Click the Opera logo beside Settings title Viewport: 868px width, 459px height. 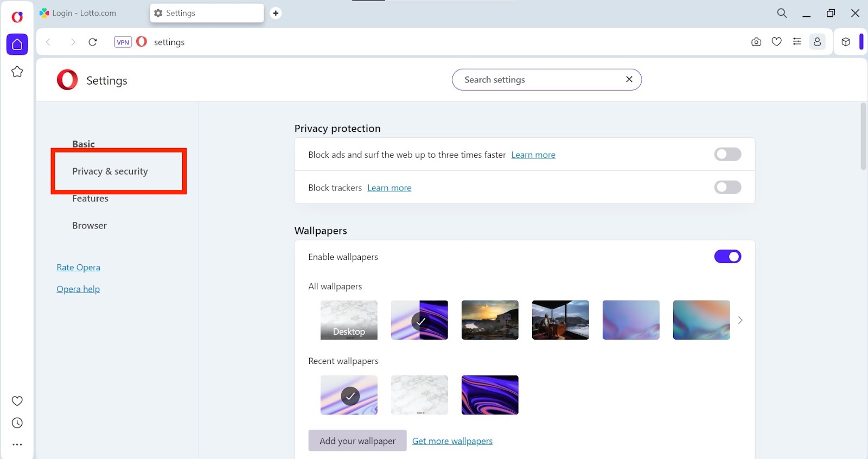pos(67,80)
